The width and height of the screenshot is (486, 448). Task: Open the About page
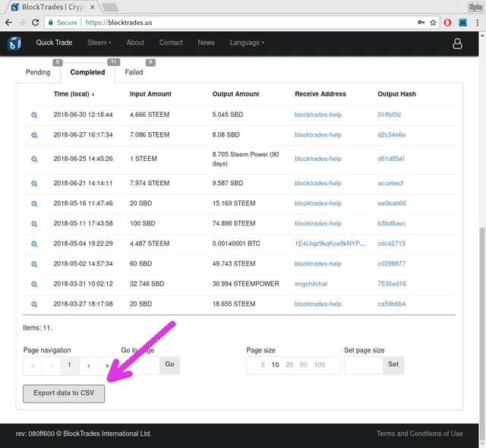tap(135, 43)
